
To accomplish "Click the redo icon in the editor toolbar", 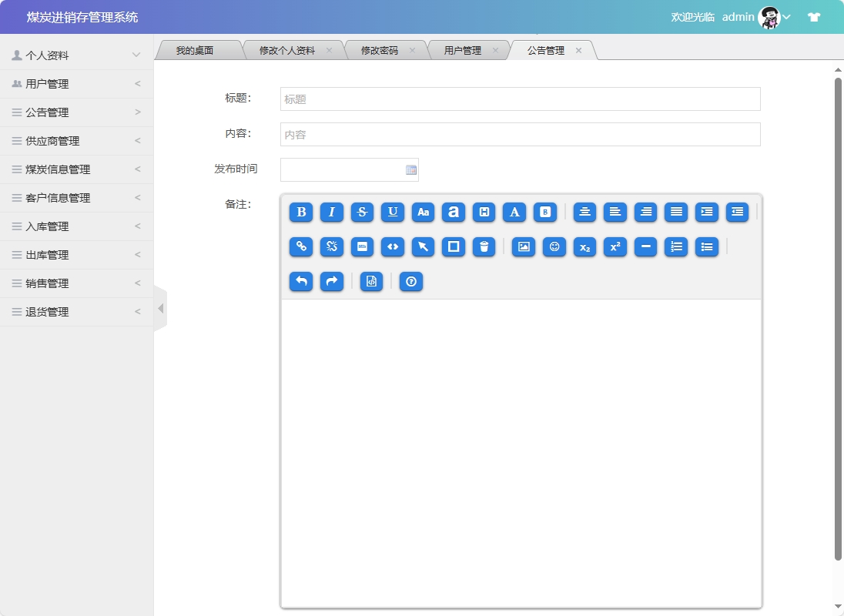I will 331,282.
